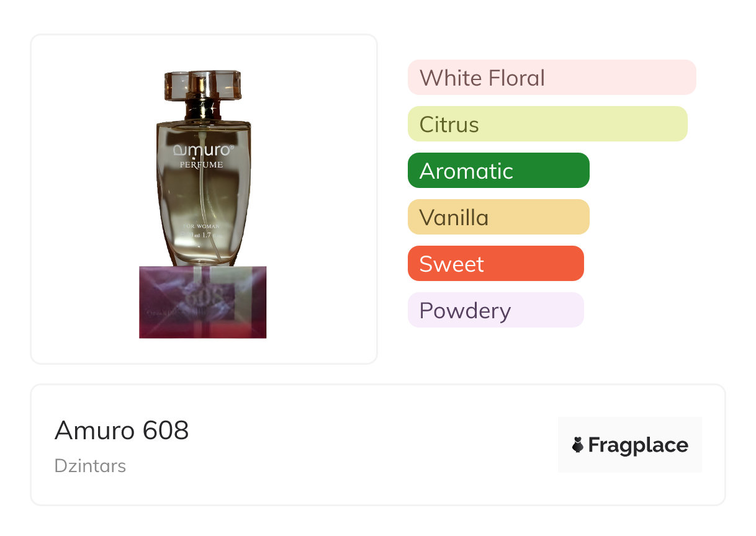Click the amuro logo on the bottle
Viewport: 756px width, 536px height.
point(203,150)
